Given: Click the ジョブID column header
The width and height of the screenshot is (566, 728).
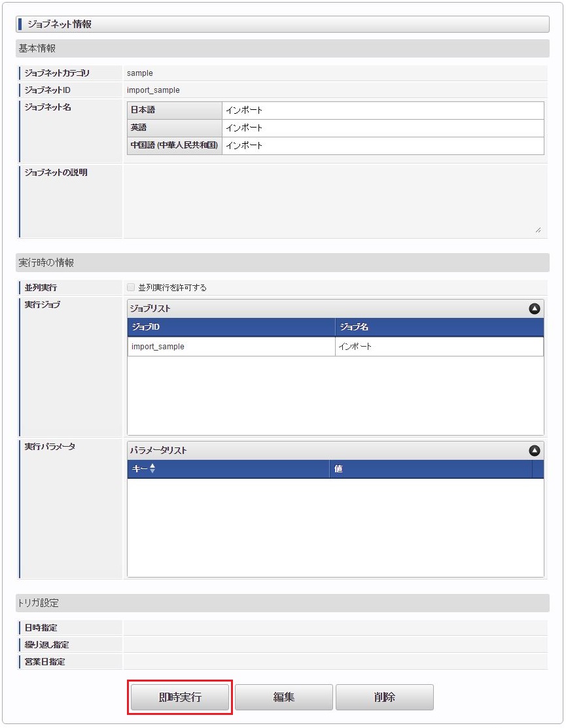Looking at the screenshot, I should [x=231, y=327].
